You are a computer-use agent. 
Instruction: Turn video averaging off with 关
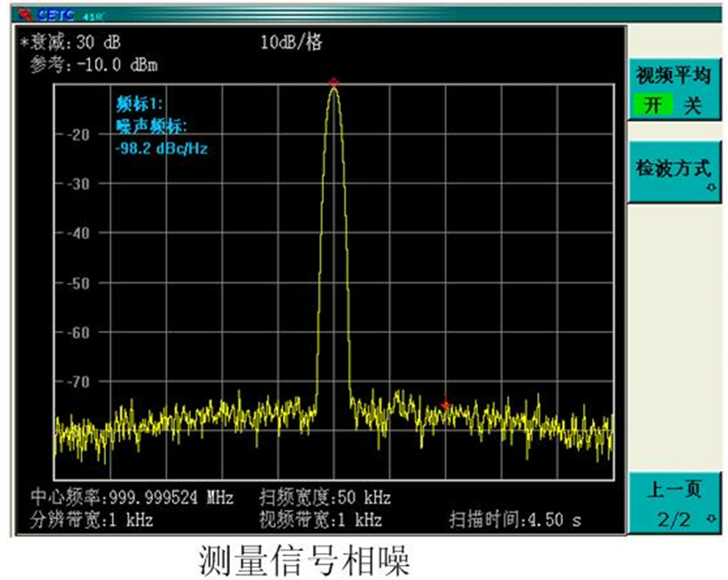(x=693, y=106)
